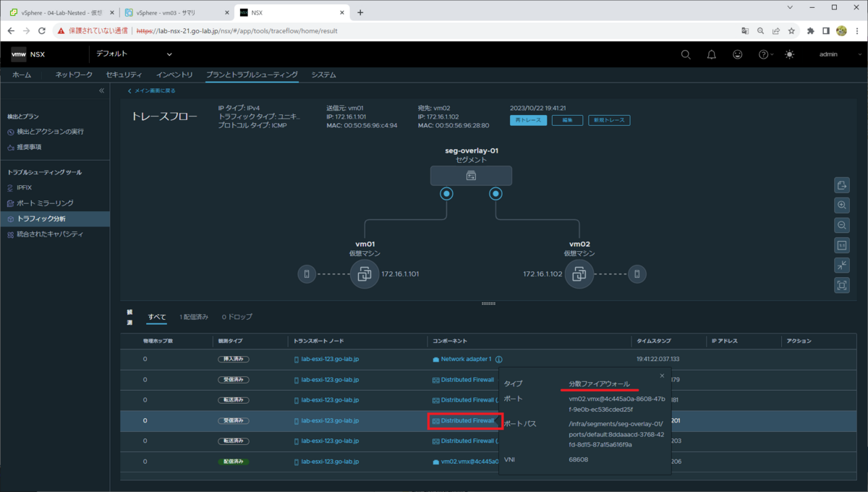Click the fit-to-screen topology icon

point(842,285)
